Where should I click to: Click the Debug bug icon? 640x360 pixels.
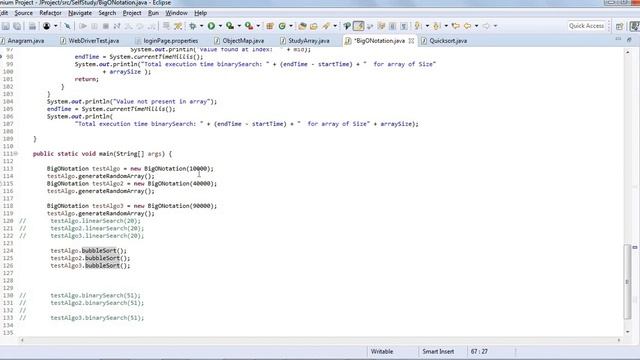(193, 26)
